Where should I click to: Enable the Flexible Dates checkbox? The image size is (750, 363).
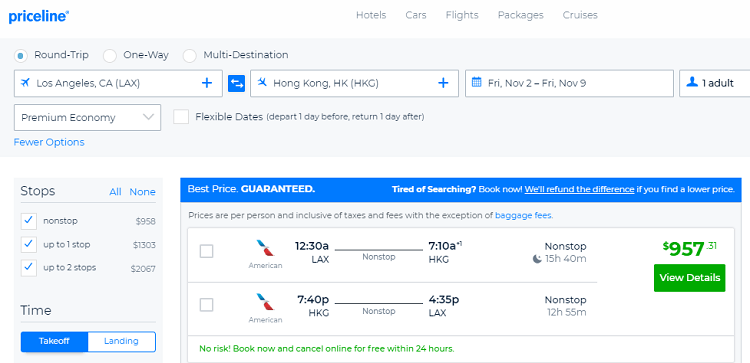coord(181,117)
